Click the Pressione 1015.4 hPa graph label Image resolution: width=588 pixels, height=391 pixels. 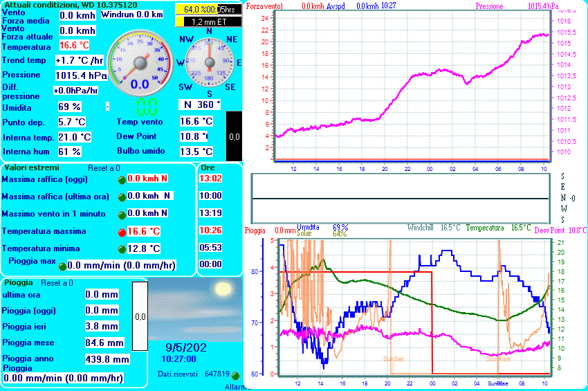pos(517,6)
